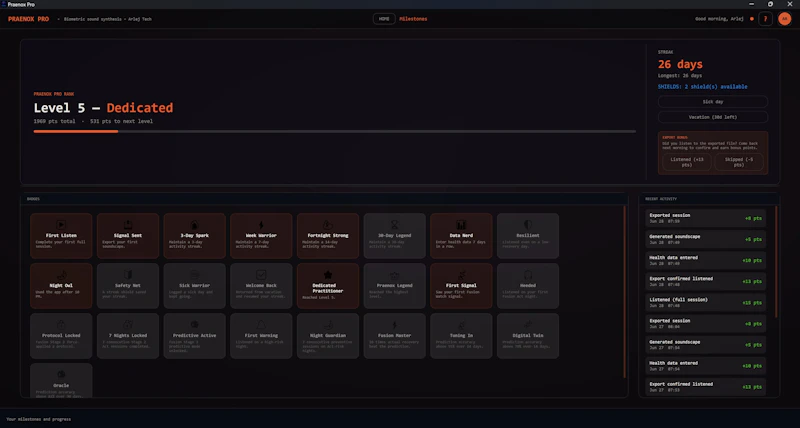
Task: Select Export confirmed listened Jun 28 entry
Action: 706,281
